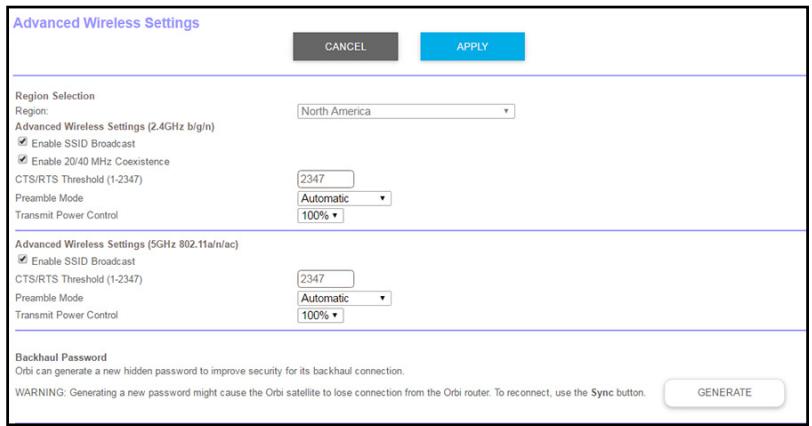Click the 5GHz CTS/RTS Threshold input field

(x=325, y=279)
